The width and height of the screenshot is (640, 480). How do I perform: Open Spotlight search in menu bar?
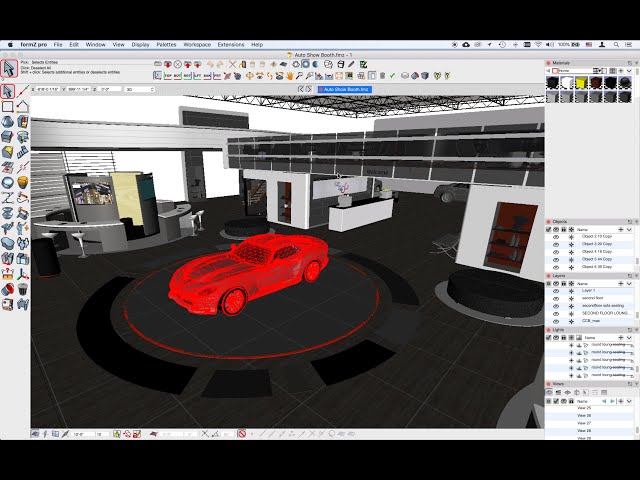click(x=616, y=44)
